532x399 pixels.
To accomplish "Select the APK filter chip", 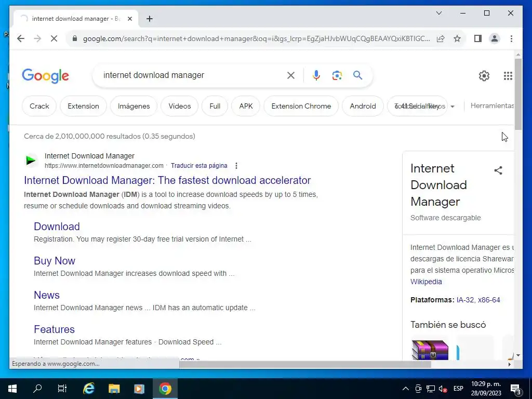I will pyautogui.click(x=246, y=106).
